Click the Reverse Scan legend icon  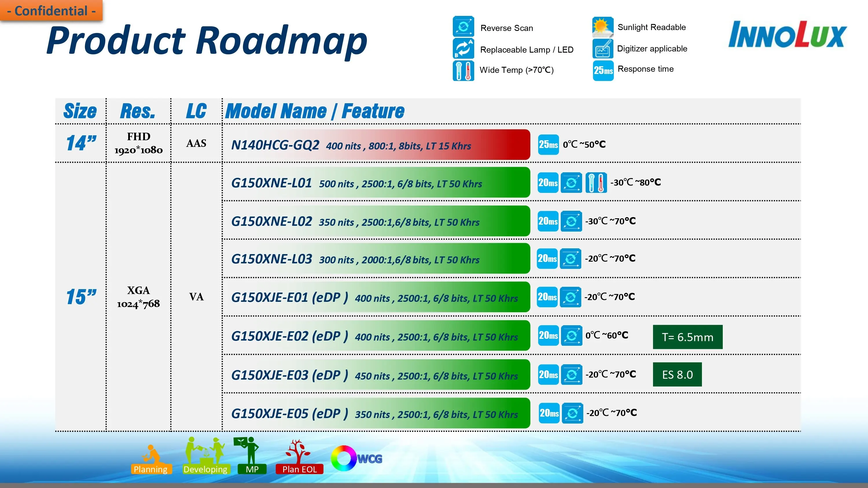tap(463, 27)
